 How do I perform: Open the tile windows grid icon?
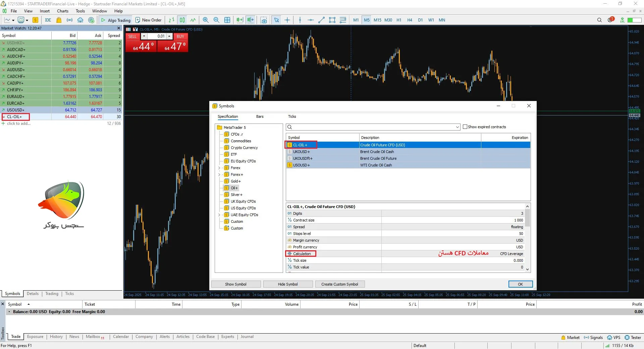[227, 20]
